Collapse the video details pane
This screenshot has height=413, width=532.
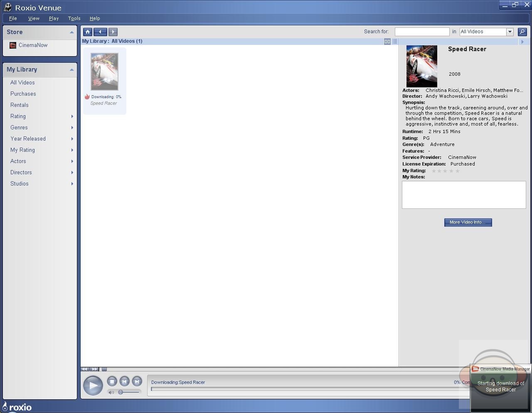click(x=522, y=42)
